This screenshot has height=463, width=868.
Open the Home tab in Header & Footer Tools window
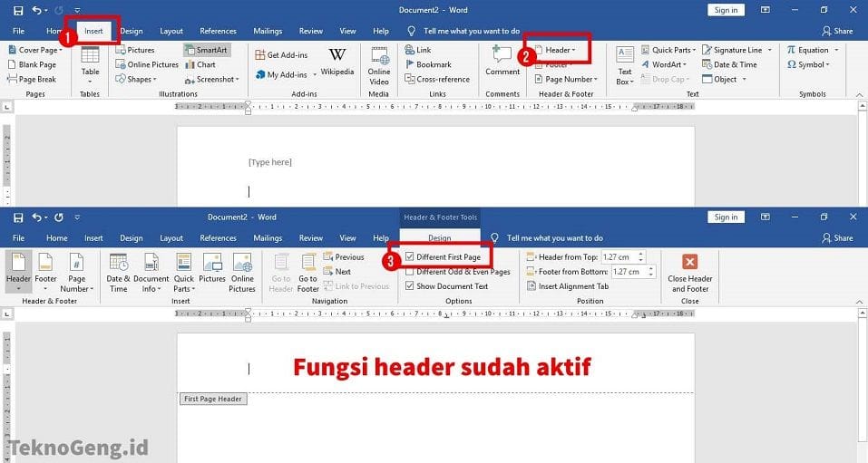point(56,238)
